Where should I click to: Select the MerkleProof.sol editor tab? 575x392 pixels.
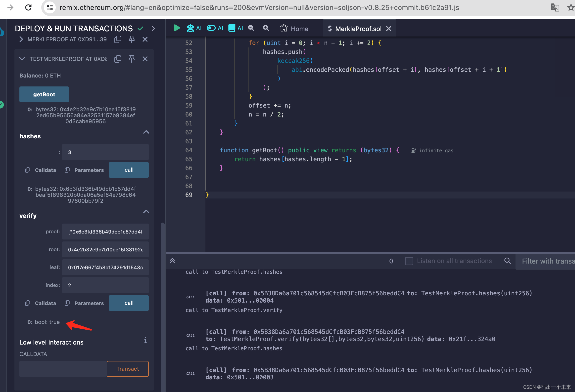pyautogui.click(x=358, y=29)
